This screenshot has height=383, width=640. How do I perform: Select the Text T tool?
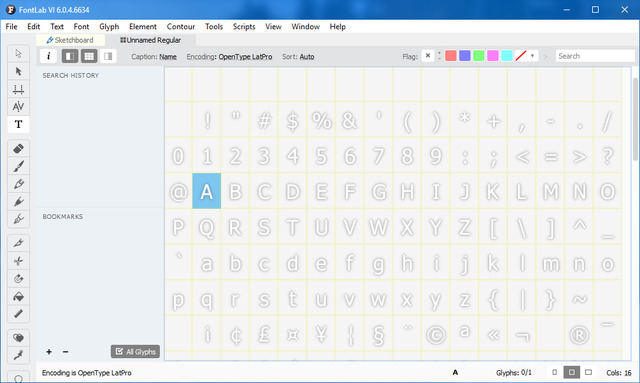(18, 124)
